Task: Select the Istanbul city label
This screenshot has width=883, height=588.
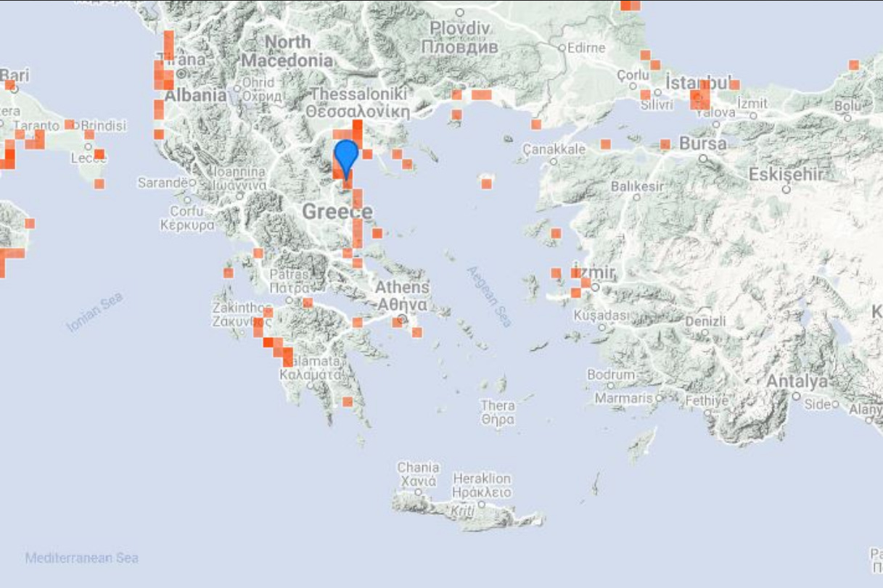Action: click(701, 82)
